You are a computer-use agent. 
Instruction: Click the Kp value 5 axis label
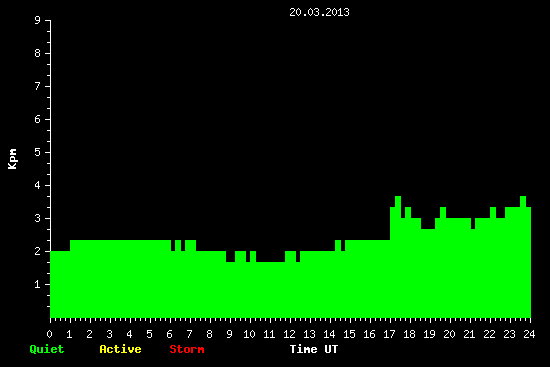(38, 152)
